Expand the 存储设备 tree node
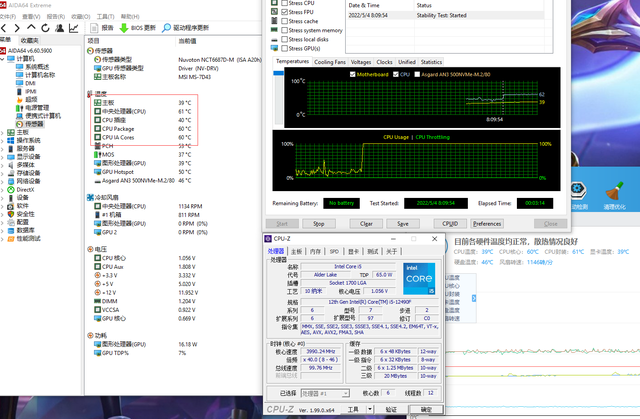 click(x=3, y=173)
